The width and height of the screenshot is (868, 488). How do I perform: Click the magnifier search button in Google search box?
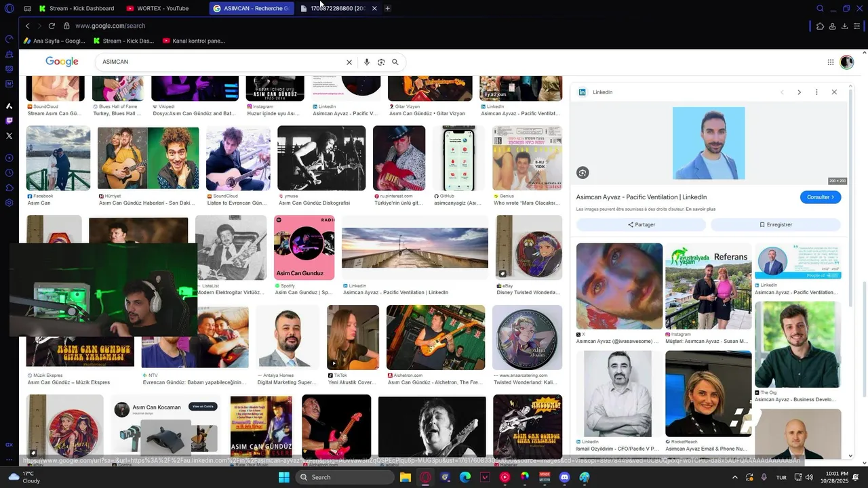coord(395,62)
